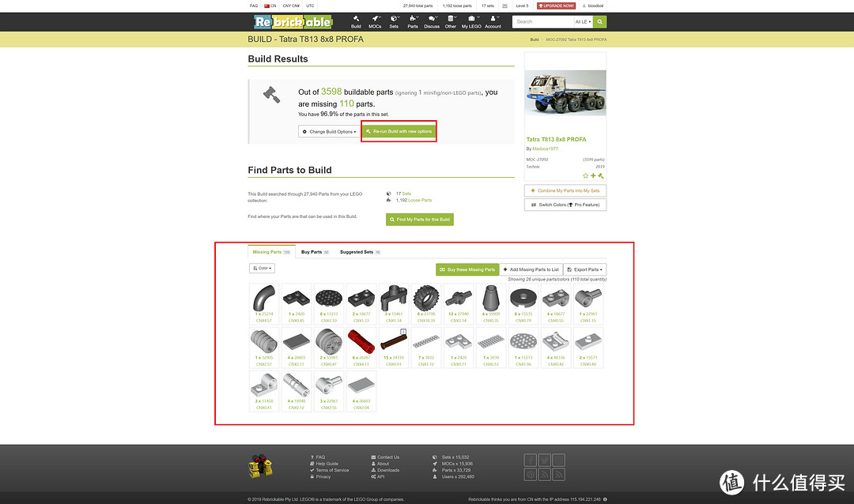
Task: Click the robot mascot icon in footer
Action: (260, 466)
